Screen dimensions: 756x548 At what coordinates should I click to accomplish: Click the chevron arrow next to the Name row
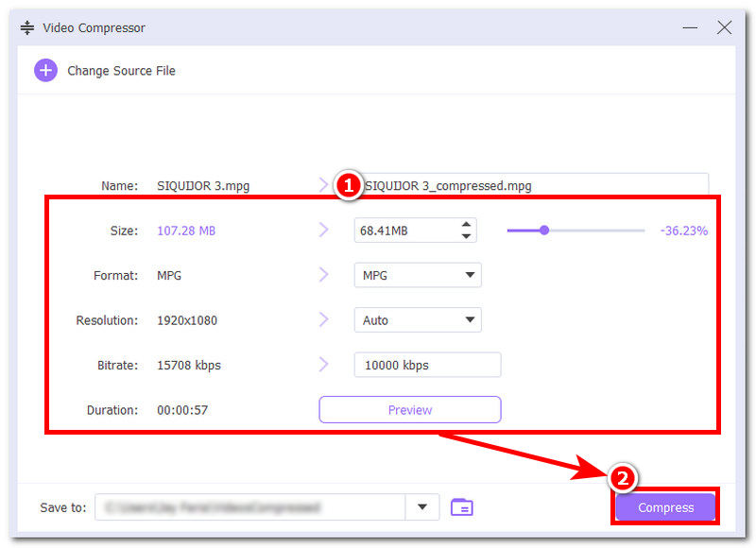[x=324, y=185]
